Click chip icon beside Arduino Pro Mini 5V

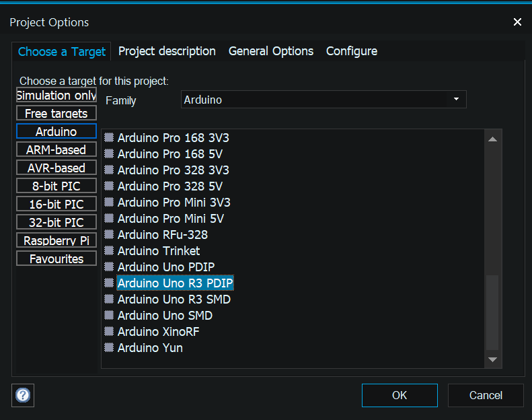109,219
